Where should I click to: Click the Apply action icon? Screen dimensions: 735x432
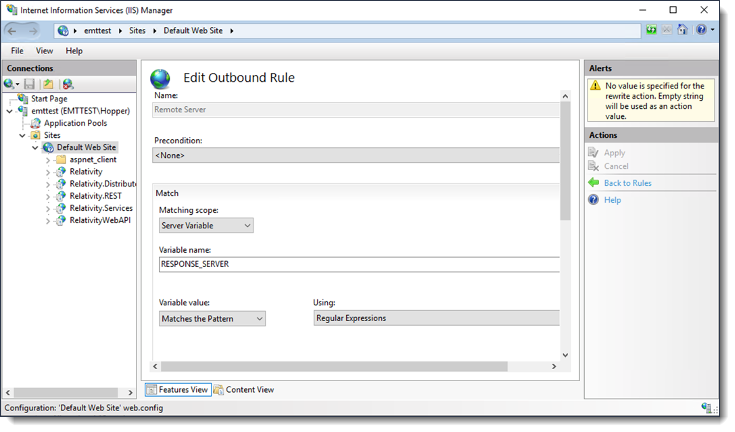tap(593, 153)
